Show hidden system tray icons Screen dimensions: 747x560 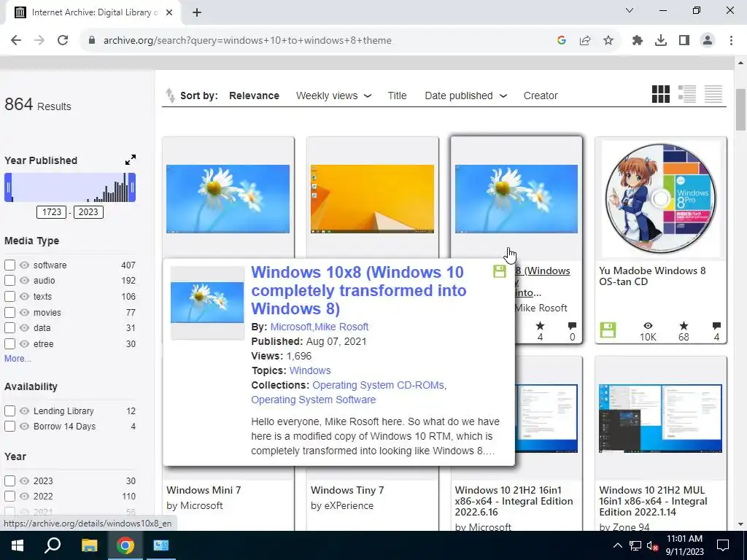pos(617,545)
